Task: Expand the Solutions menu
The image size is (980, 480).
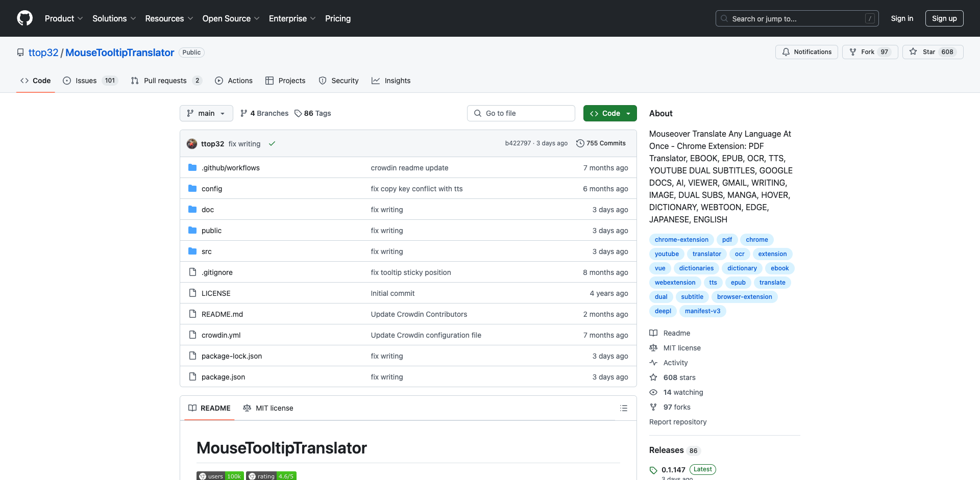Action: (114, 18)
